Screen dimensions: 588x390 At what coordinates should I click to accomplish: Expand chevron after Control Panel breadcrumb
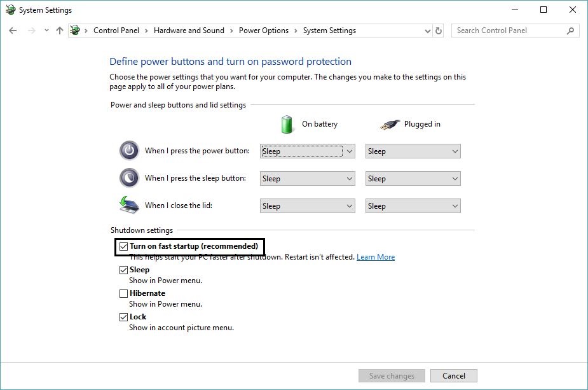147,31
